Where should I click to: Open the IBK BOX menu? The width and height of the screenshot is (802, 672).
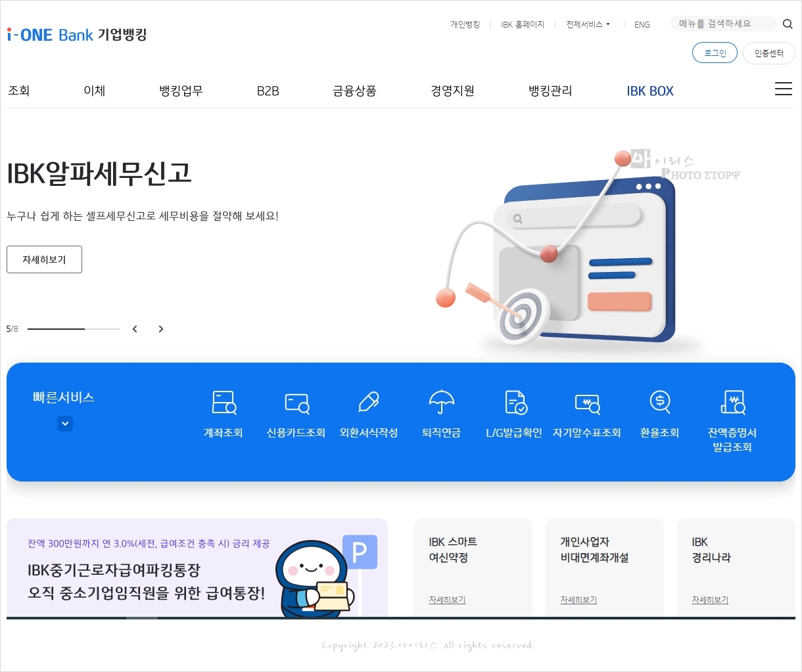coord(650,91)
